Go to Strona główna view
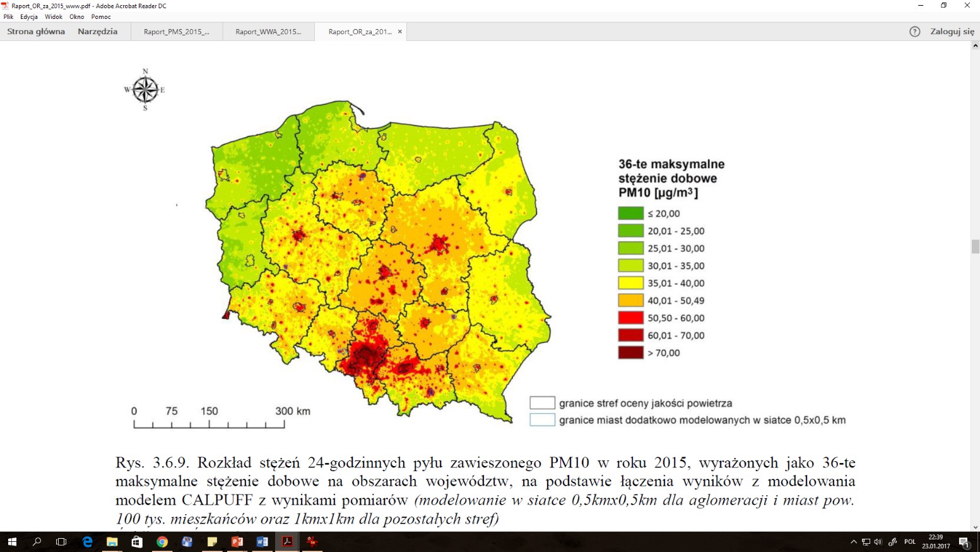The image size is (980, 552). [x=36, y=32]
